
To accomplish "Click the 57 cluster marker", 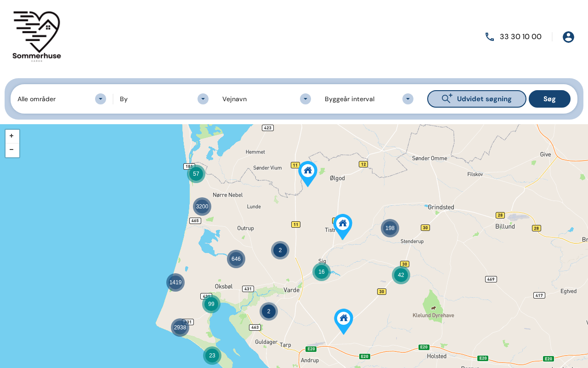I will [x=196, y=174].
